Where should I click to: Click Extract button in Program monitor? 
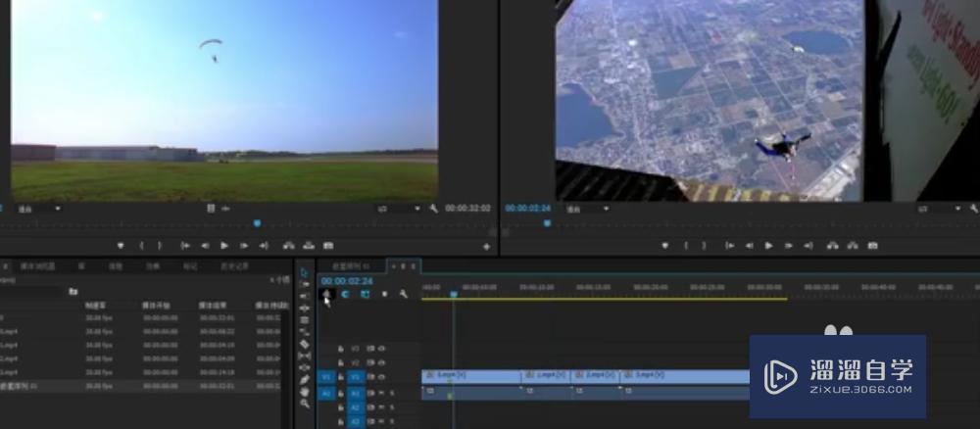pyautogui.click(x=853, y=246)
